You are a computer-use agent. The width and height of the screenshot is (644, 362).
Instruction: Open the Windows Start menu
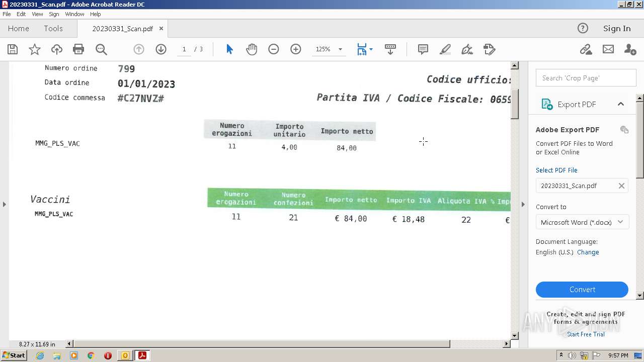(14, 355)
